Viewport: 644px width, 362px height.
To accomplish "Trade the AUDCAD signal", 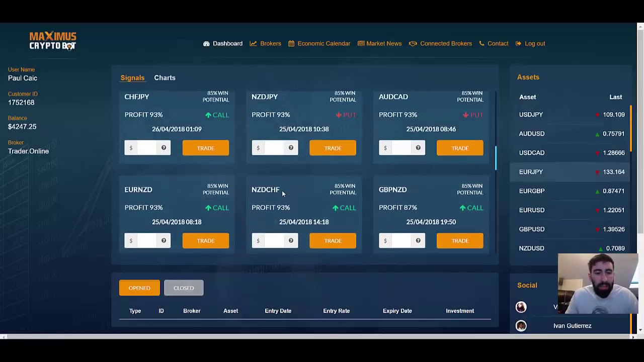I will 460,148.
